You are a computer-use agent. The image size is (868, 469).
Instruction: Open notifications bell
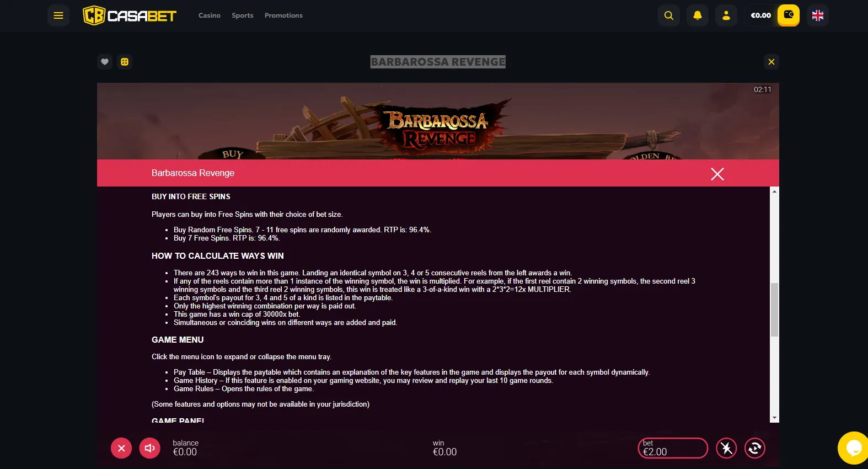(698, 15)
